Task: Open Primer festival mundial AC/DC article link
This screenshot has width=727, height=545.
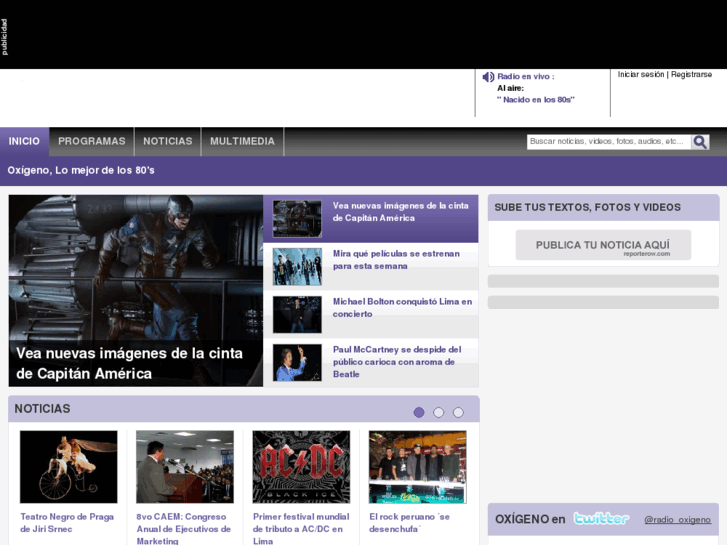Action: click(301, 529)
